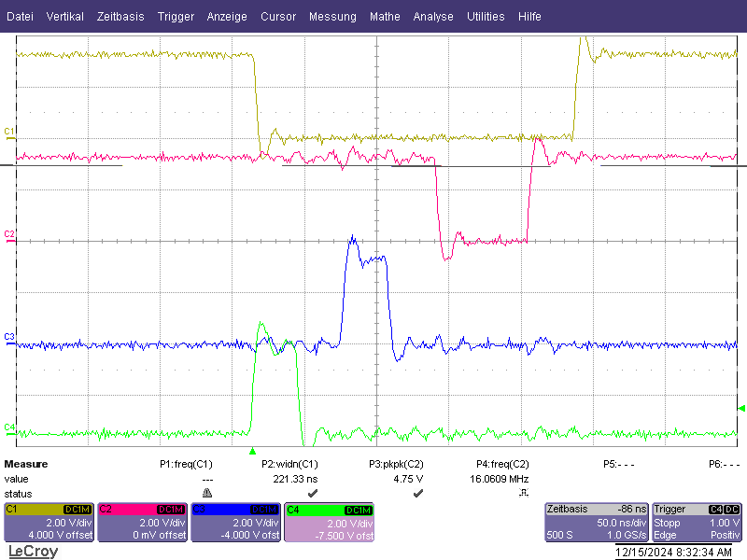This screenshot has height=560, width=747.
Task: Click the P1 warning status icon
Action: coord(206,493)
